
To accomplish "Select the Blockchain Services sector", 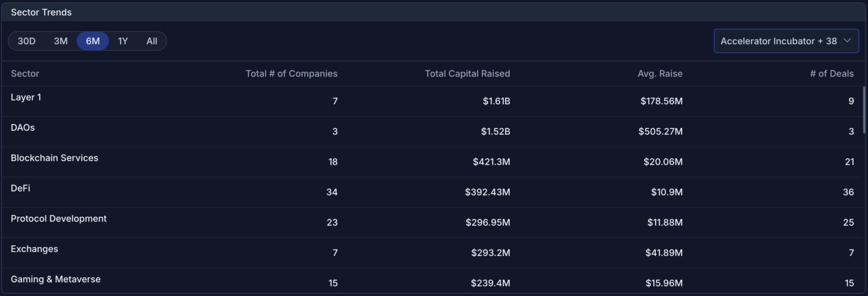I will point(54,158).
